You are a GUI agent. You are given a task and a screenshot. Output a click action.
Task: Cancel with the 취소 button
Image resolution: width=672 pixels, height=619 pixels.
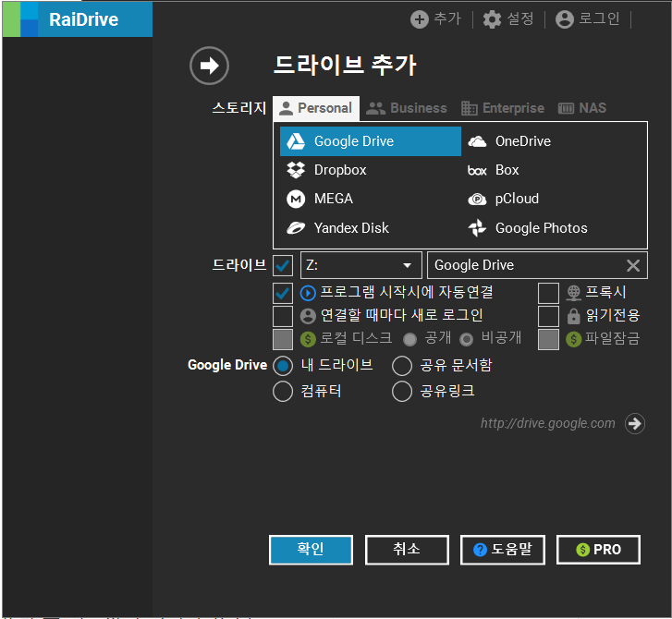(x=407, y=550)
